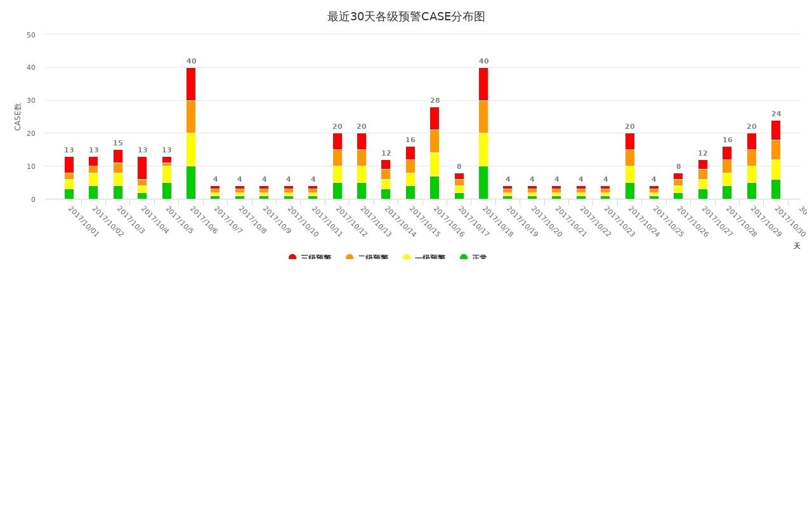Click the orange segment of the 2017/10/24 bar

pos(630,158)
